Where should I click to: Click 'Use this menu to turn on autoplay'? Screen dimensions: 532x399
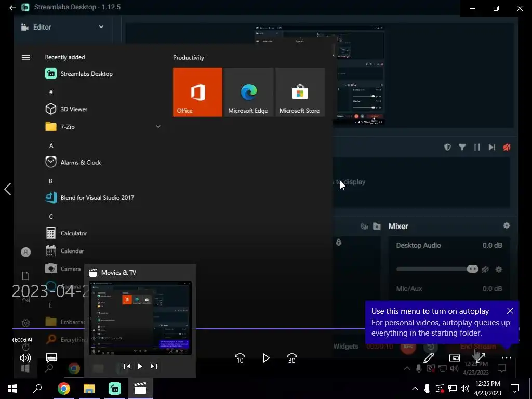430,311
